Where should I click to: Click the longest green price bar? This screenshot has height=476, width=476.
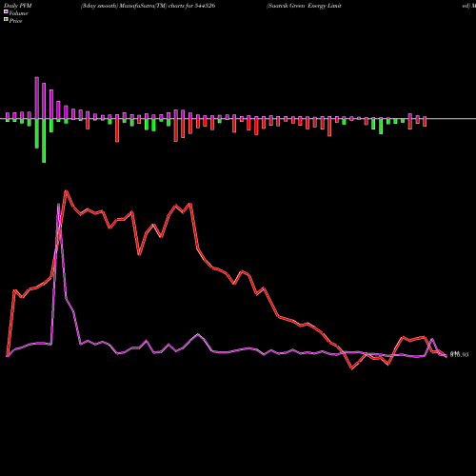44,141
